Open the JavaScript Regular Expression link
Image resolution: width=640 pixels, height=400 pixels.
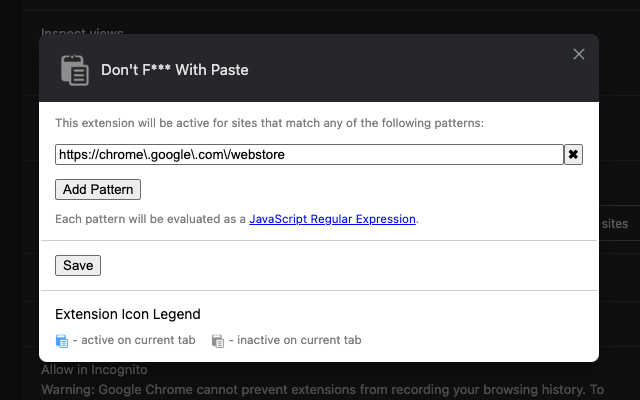coord(332,219)
